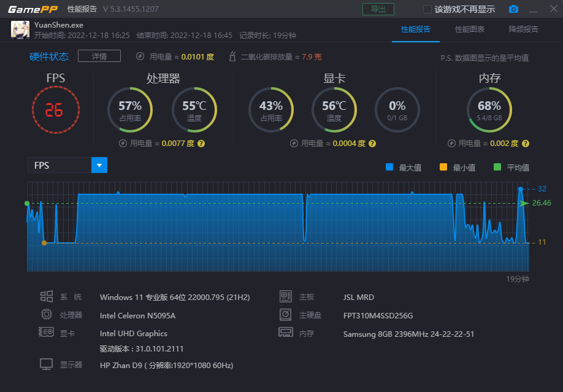Click the carbon dioxide emission icon
This screenshot has width=563, height=392.
[x=232, y=56]
